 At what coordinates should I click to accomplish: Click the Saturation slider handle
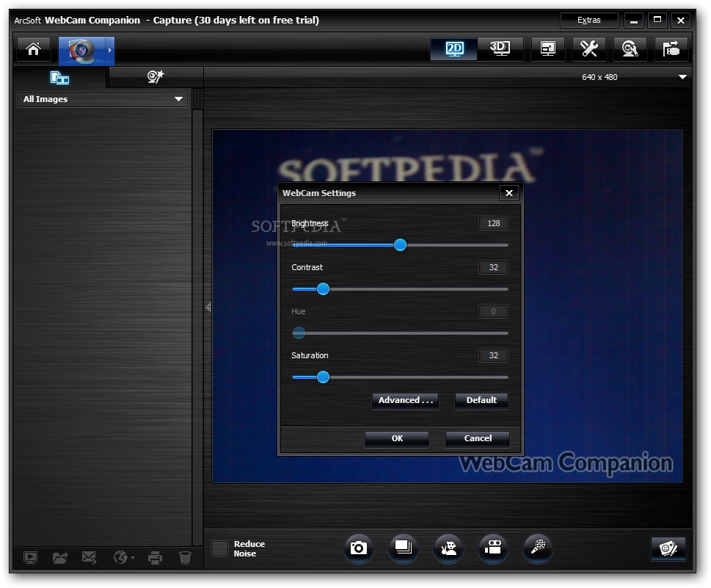point(323,377)
